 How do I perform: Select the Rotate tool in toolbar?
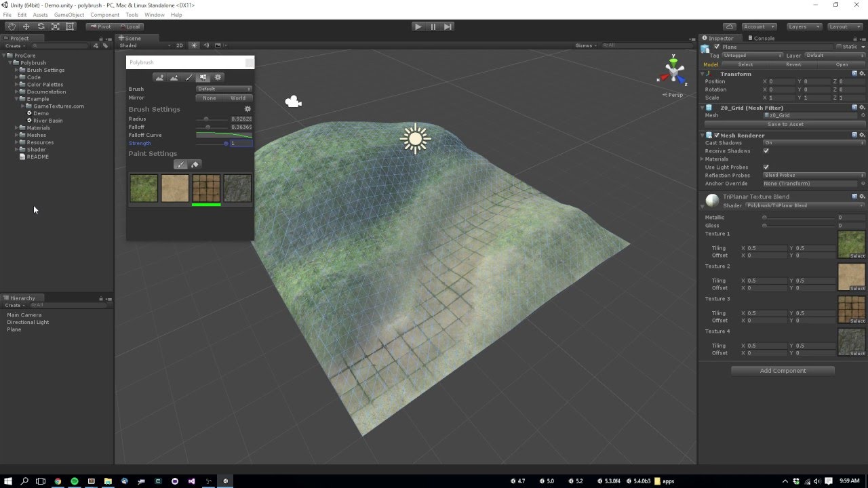41,26
